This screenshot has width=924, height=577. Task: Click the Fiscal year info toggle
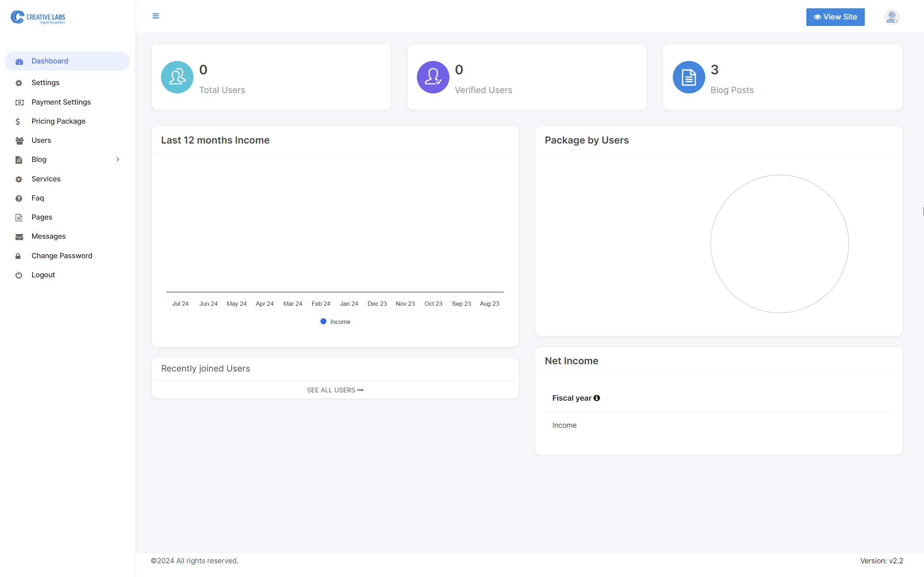597,398
